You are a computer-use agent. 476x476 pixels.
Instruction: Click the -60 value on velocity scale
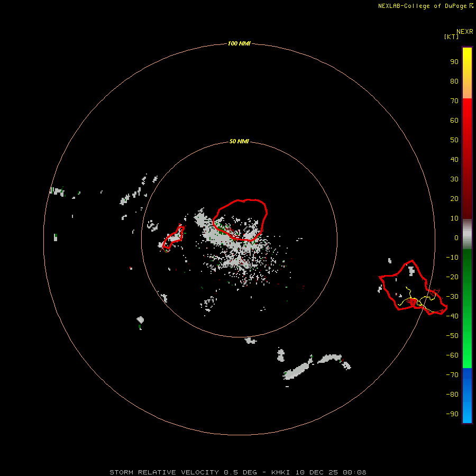(452, 355)
